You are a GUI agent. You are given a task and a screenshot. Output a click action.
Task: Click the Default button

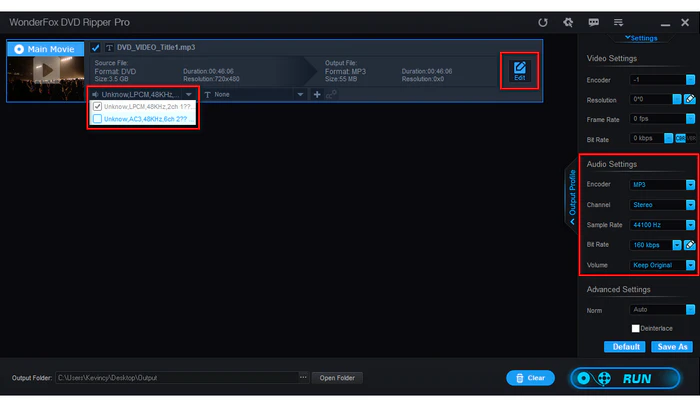(625, 347)
